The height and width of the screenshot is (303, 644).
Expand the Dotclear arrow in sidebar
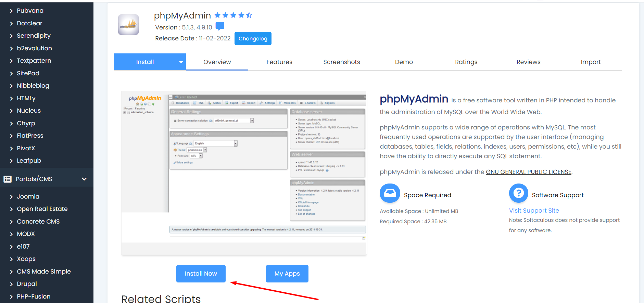click(x=11, y=24)
